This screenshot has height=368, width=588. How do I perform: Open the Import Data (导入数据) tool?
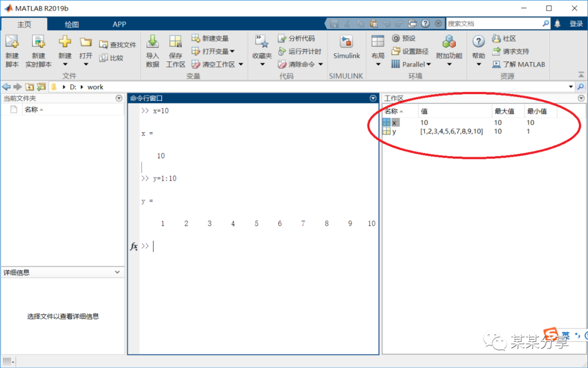152,41
